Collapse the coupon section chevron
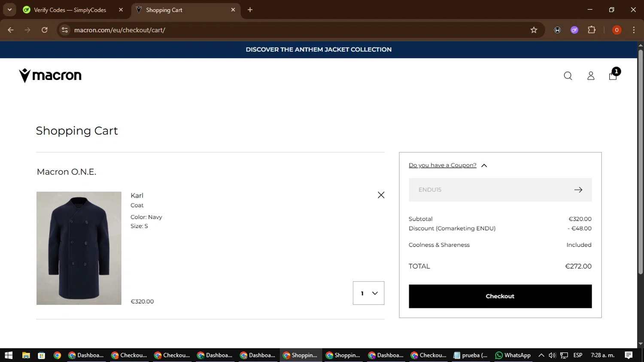The width and height of the screenshot is (644, 362). point(484,165)
